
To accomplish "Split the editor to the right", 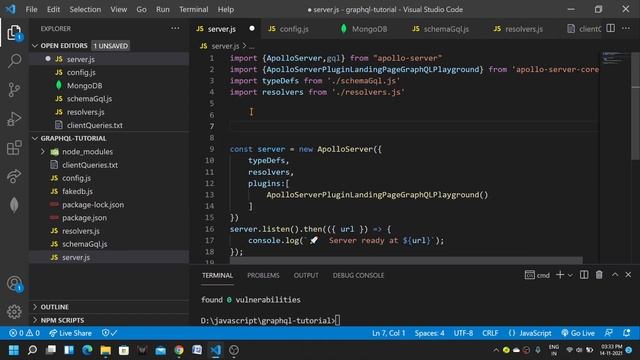I will point(611,28).
